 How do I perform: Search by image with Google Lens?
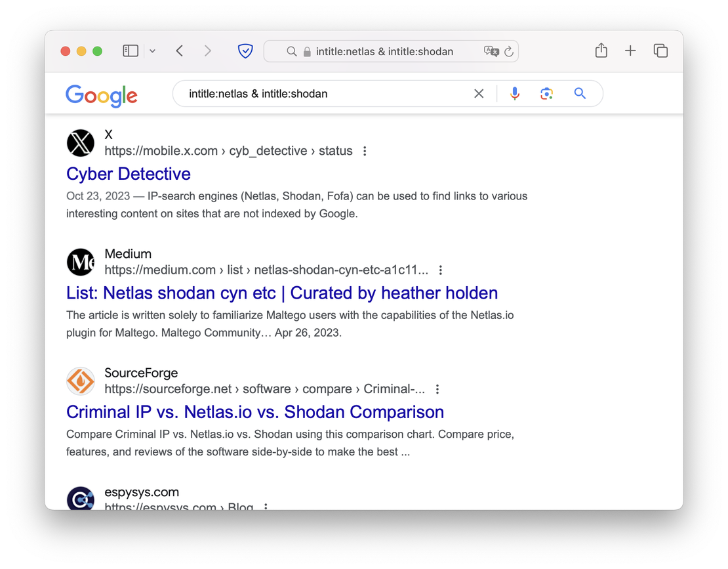pos(547,94)
